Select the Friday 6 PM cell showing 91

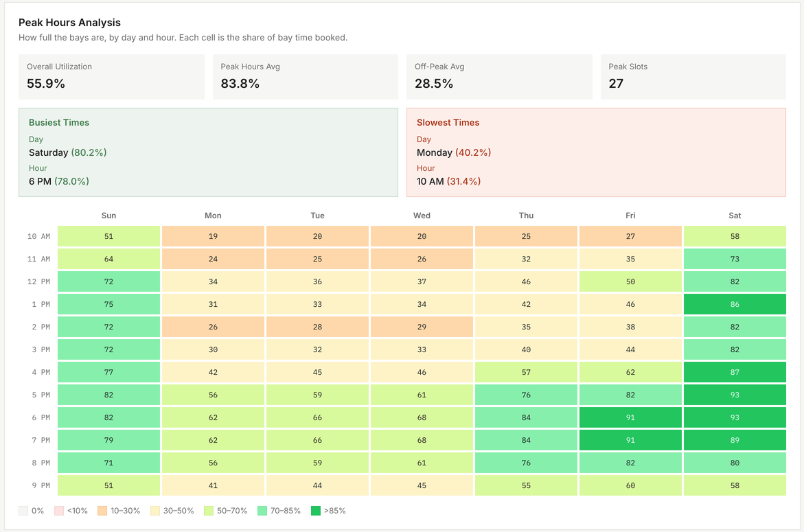[x=630, y=417]
